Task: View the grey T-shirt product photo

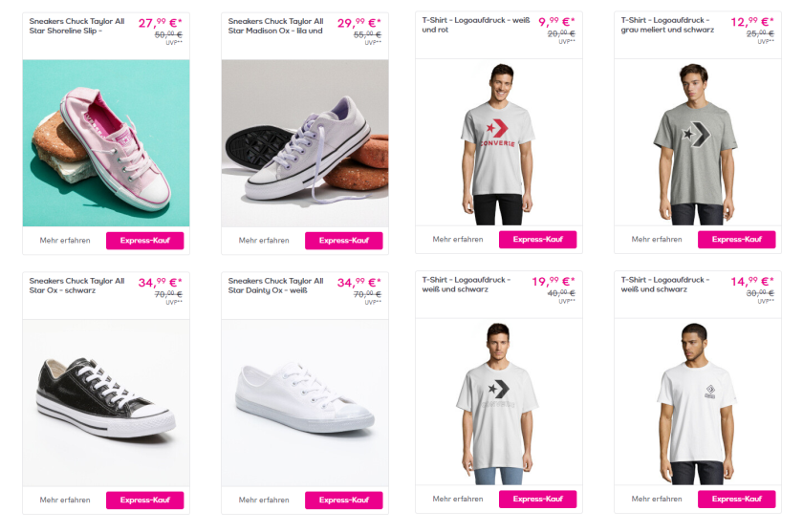Action: pos(697,143)
